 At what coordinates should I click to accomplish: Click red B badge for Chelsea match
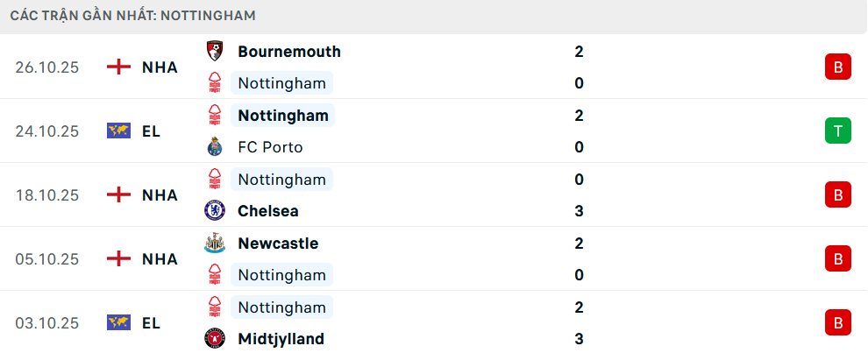[837, 195]
